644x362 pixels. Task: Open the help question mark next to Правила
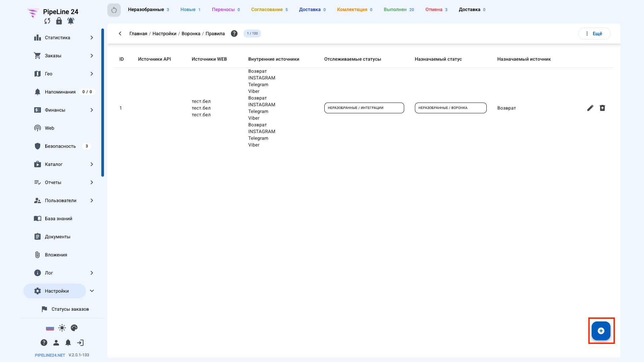234,34
